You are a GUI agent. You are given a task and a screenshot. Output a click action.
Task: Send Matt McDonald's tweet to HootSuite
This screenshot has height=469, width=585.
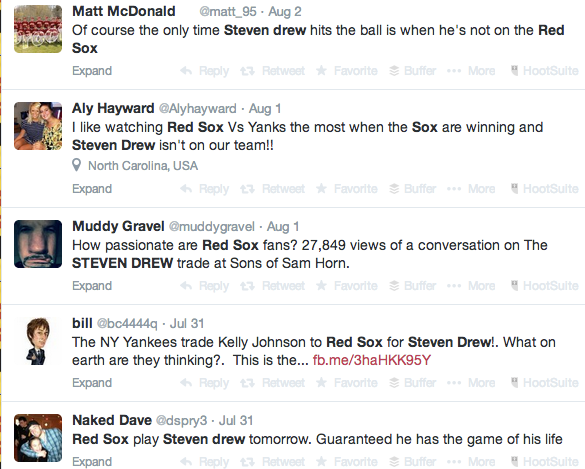544,71
